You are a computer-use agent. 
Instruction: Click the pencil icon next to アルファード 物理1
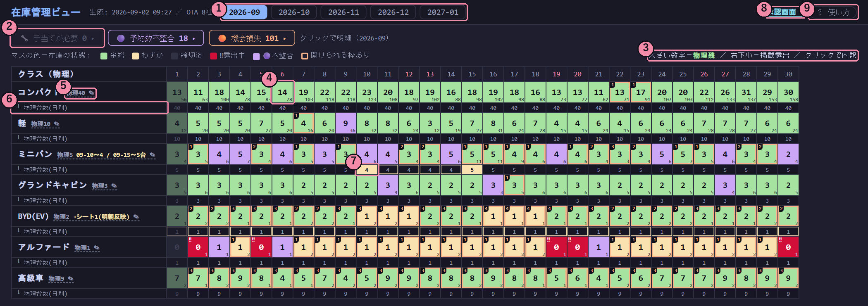(97, 248)
